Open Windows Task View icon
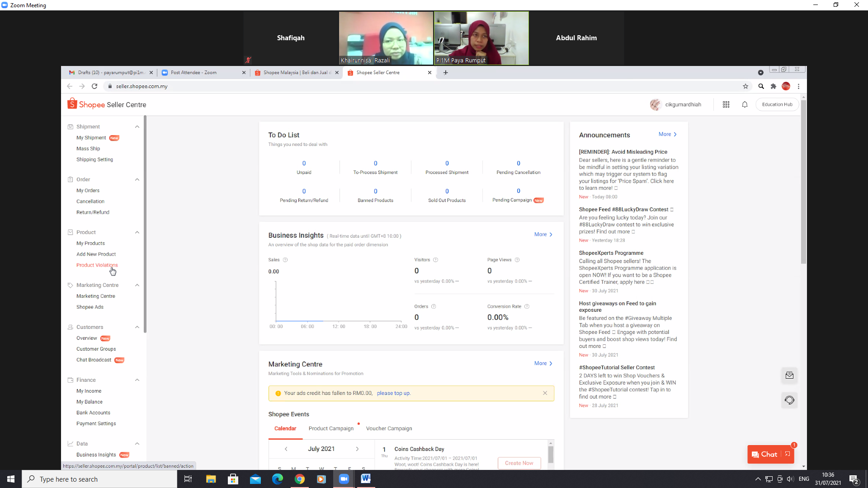The image size is (868, 488). 188,479
